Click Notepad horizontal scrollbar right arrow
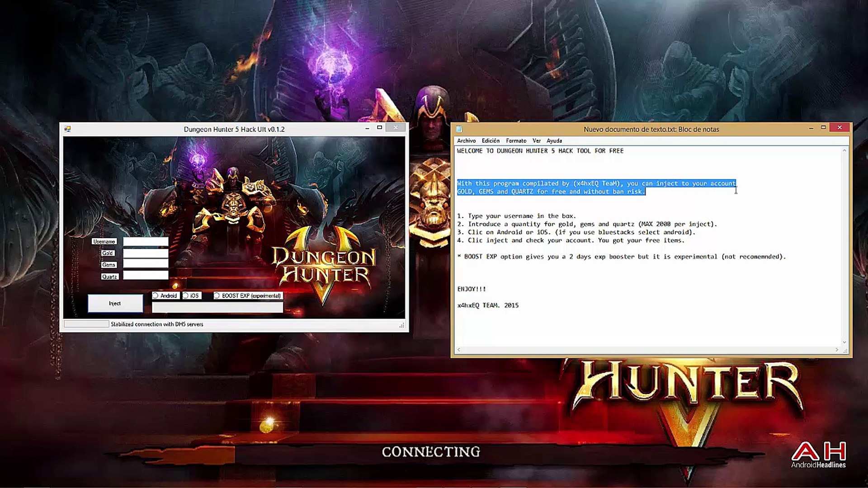 837,350
